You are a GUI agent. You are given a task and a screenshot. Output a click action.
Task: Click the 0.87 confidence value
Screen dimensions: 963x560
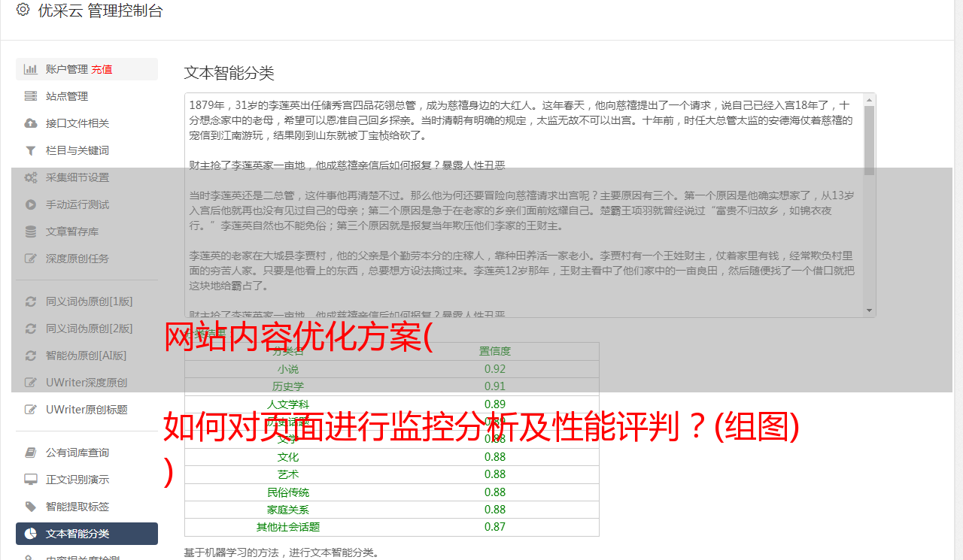[495, 527]
